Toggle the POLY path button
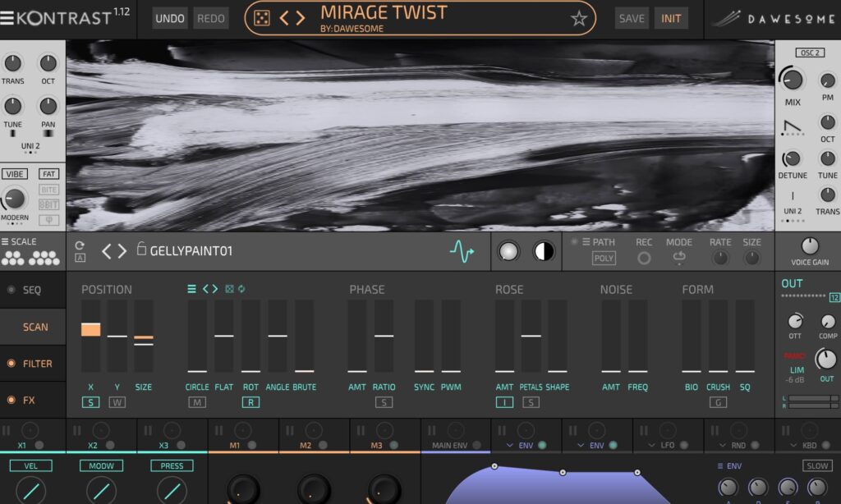Screen dimensions: 841x504 [604, 259]
